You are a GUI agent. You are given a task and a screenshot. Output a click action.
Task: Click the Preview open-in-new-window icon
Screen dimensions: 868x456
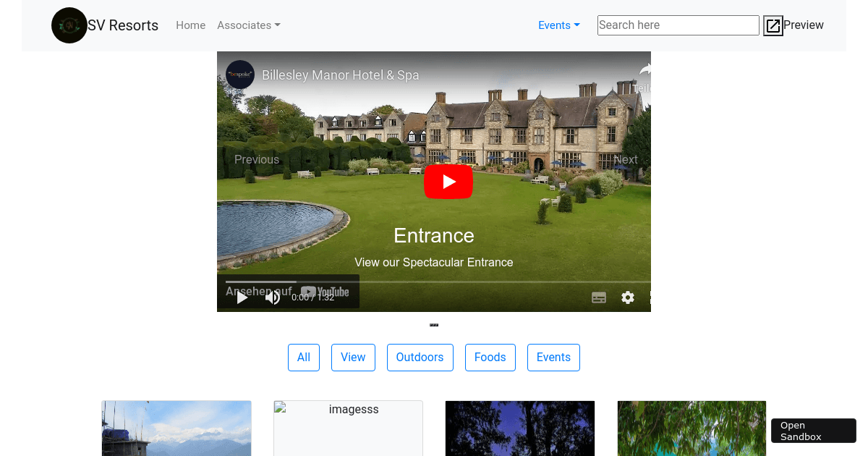tap(773, 26)
